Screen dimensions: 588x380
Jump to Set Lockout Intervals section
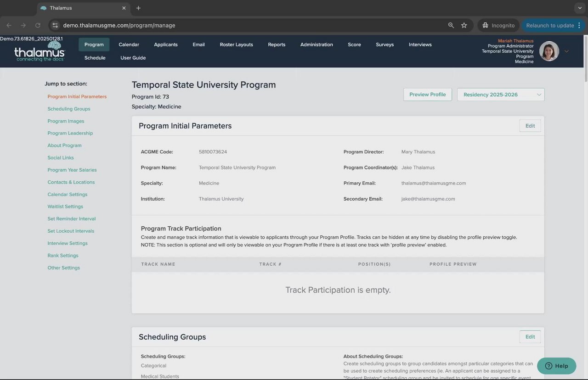point(71,231)
